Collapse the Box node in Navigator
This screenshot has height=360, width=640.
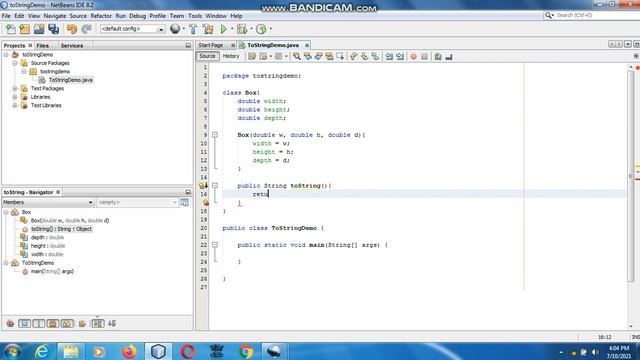[6, 212]
